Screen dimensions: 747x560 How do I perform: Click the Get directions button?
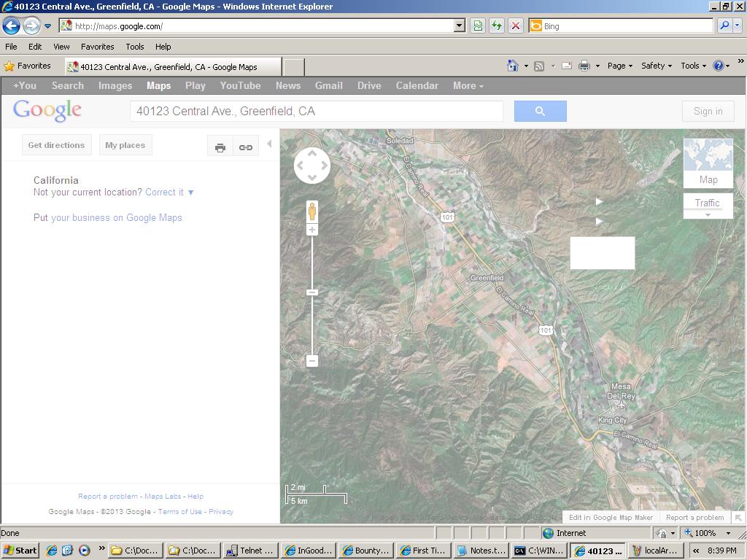[x=56, y=145]
